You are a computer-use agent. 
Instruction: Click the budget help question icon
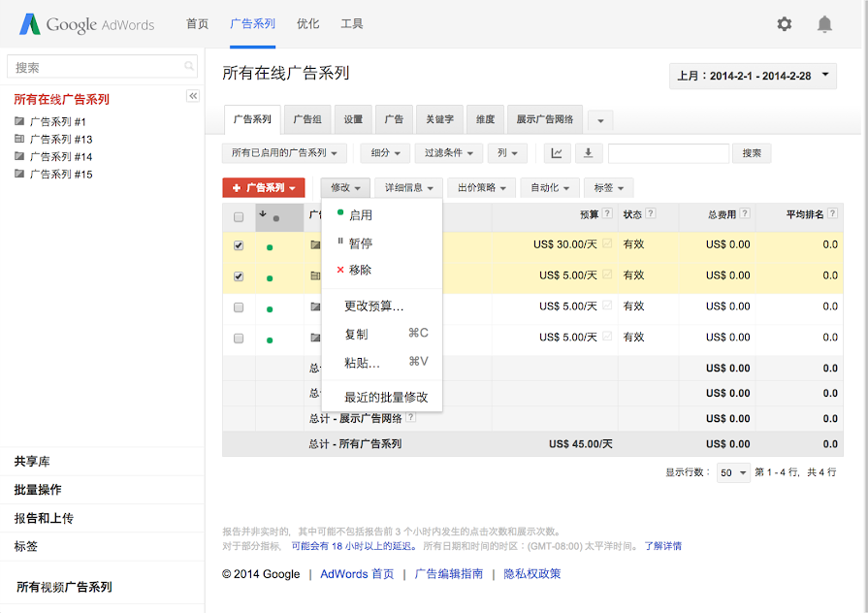tap(607, 214)
